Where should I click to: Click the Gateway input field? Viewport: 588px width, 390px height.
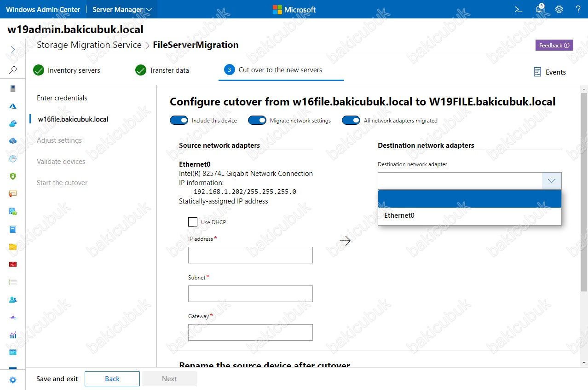coord(250,332)
